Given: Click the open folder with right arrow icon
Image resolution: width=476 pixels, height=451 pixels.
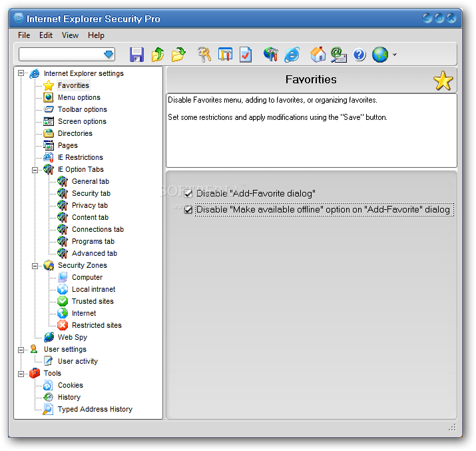Looking at the screenshot, I should point(178,55).
